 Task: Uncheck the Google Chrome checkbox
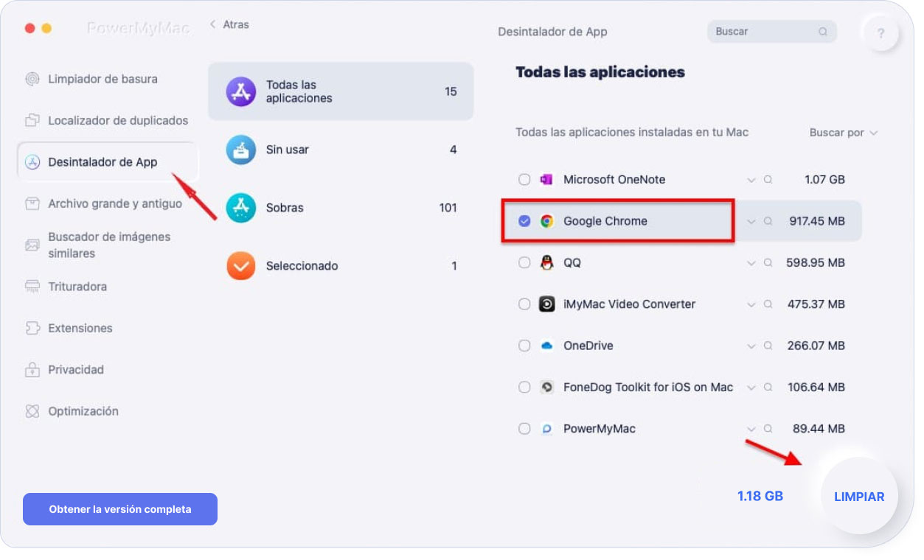pos(524,221)
